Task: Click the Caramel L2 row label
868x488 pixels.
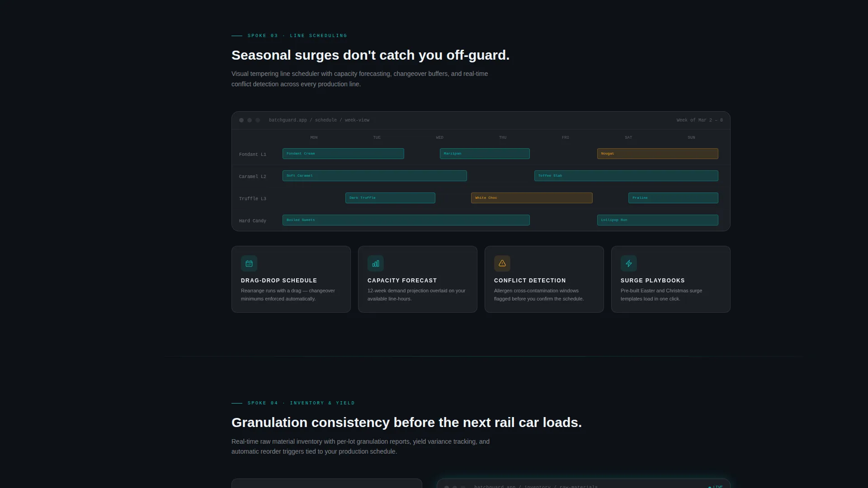Action: (253, 177)
